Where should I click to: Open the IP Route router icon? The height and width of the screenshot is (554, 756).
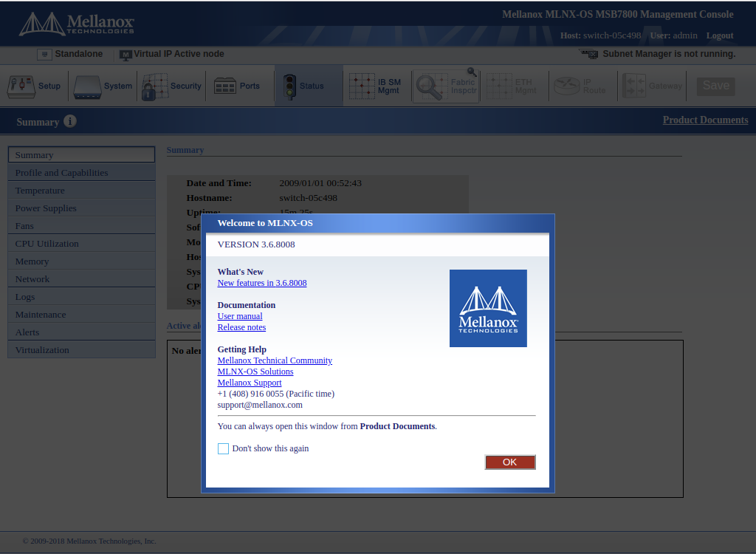pyautogui.click(x=566, y=86)
